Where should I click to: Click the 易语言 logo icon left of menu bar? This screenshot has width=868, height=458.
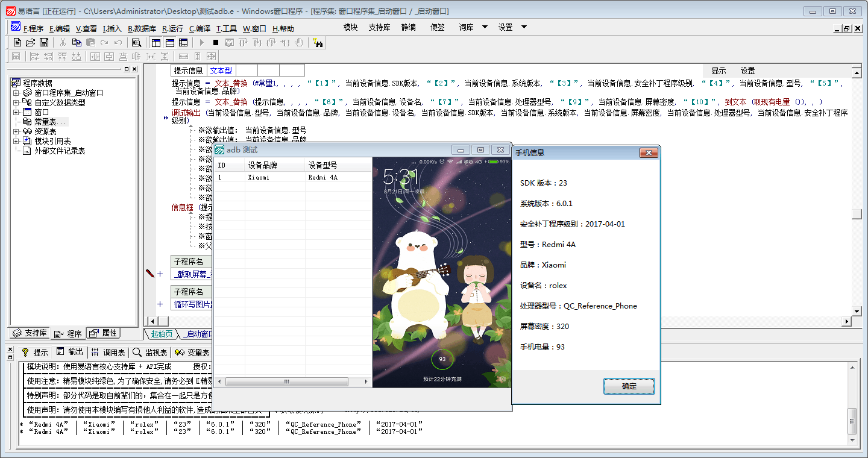coord(16,27)
